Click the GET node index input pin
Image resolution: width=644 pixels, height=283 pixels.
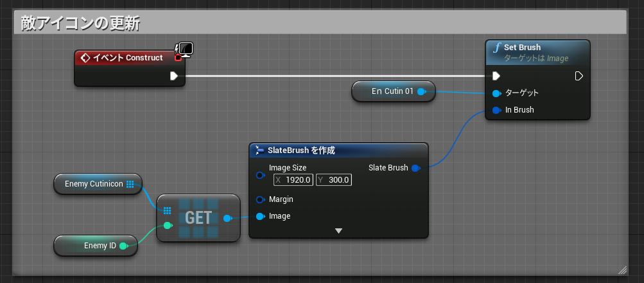[x=168, y=225]
